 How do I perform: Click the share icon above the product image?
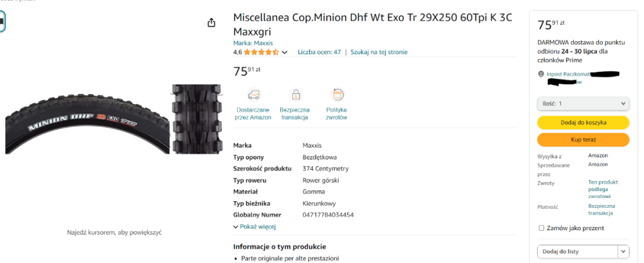click(x=211, y=23)
